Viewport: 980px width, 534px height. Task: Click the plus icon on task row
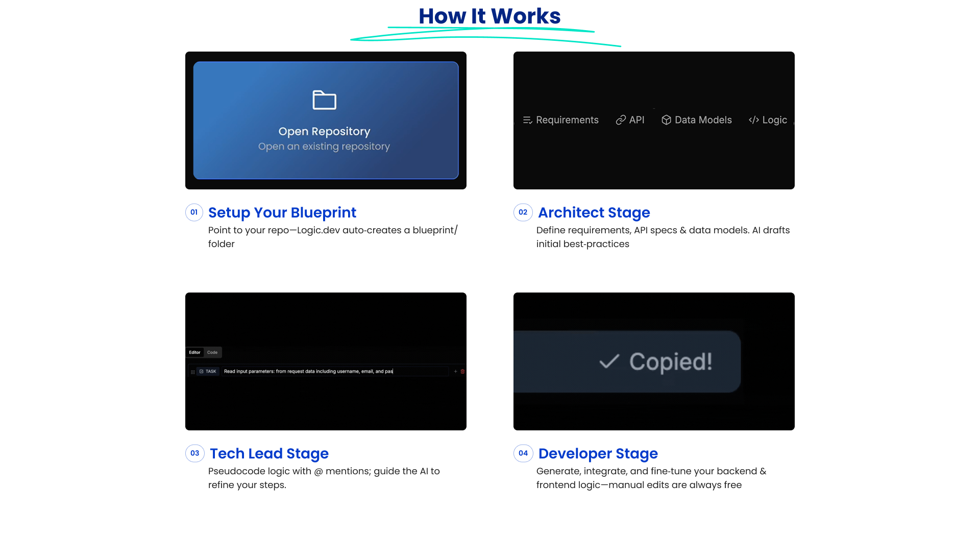[x=455, y=372]
